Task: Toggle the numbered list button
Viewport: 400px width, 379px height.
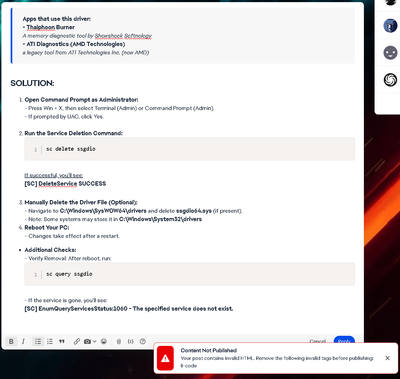Action: 50,341
